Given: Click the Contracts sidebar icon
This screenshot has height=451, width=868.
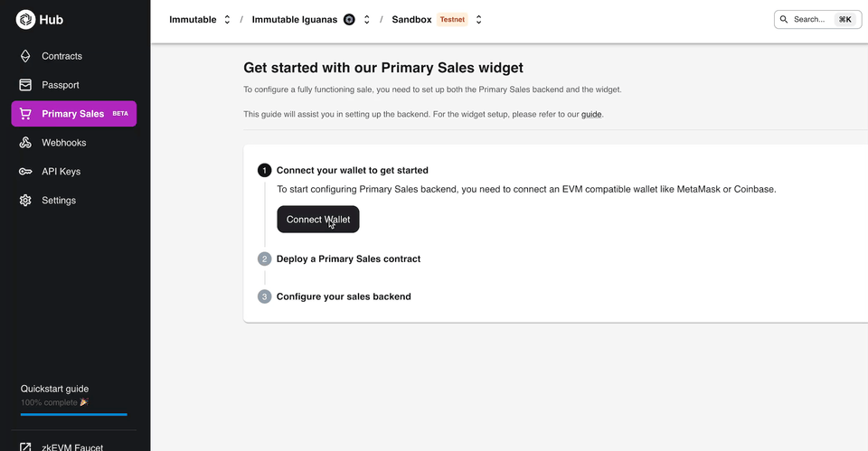Looking at the screenshot, I should (25, 56).
